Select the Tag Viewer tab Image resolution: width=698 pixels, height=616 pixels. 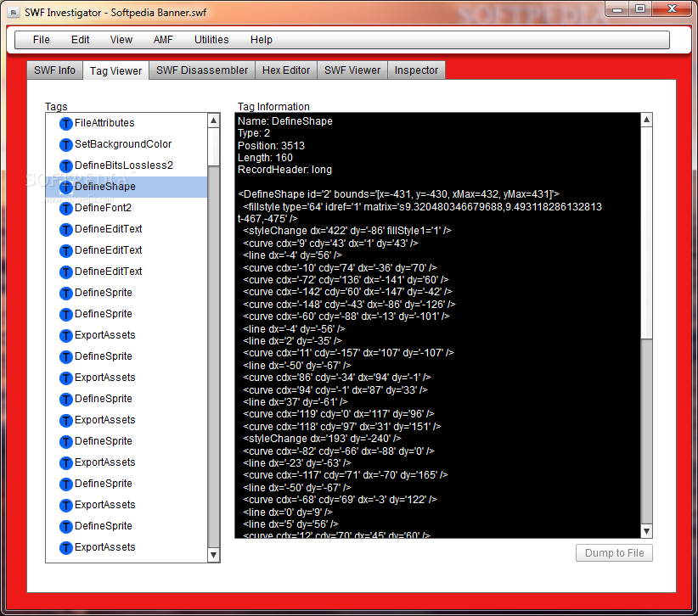pos(115,70)
